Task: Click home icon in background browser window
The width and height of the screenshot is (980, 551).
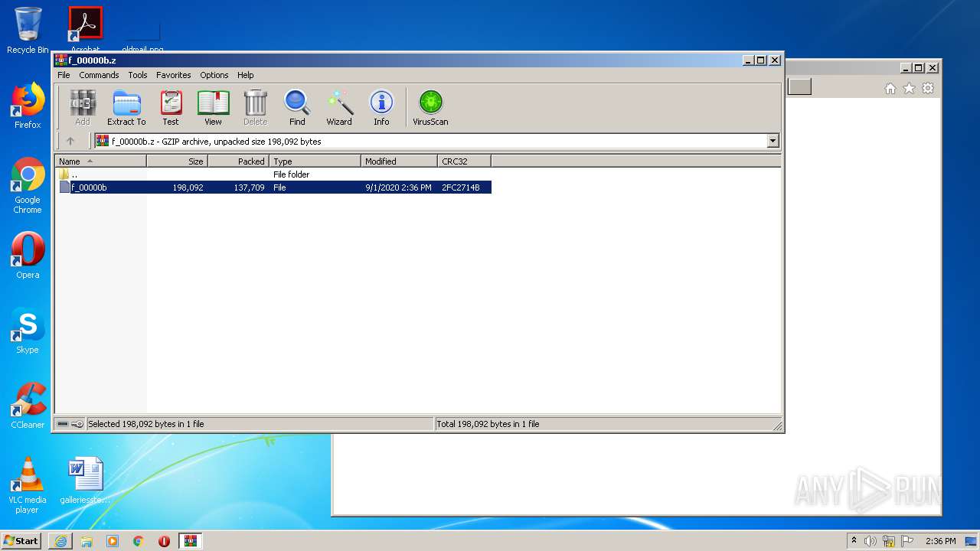Action: [x=890, y=89]
